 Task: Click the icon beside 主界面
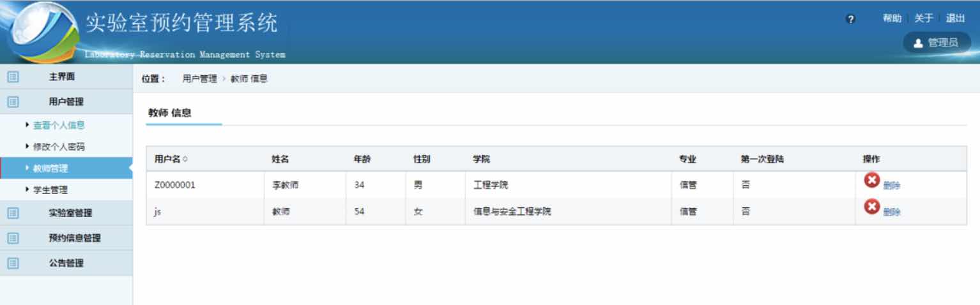tap(13, 77)
